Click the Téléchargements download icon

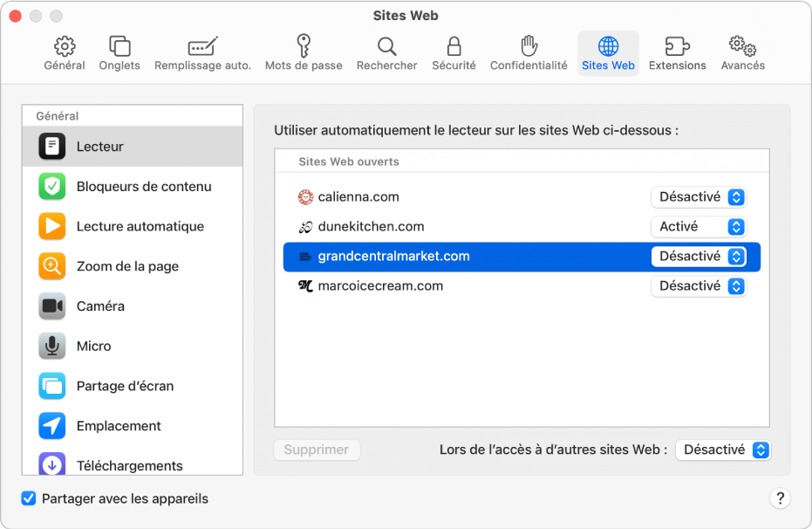coord(52,464)
